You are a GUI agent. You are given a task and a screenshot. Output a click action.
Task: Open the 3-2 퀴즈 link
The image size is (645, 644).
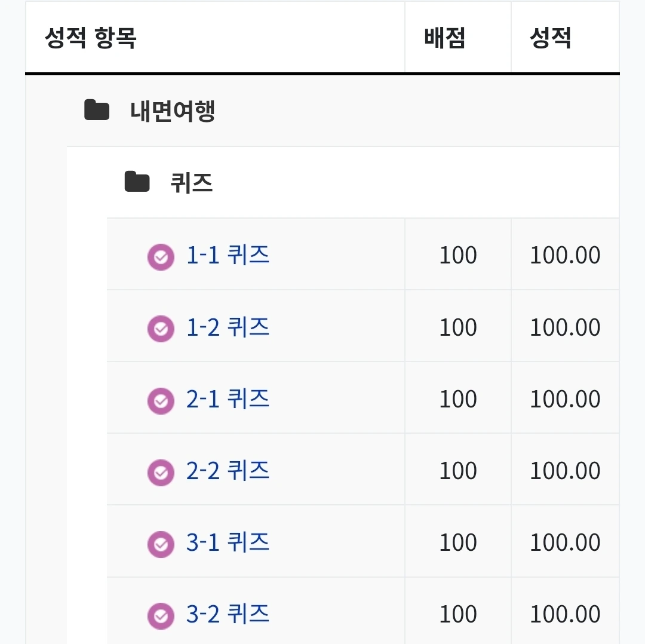(x=228, y=614)
